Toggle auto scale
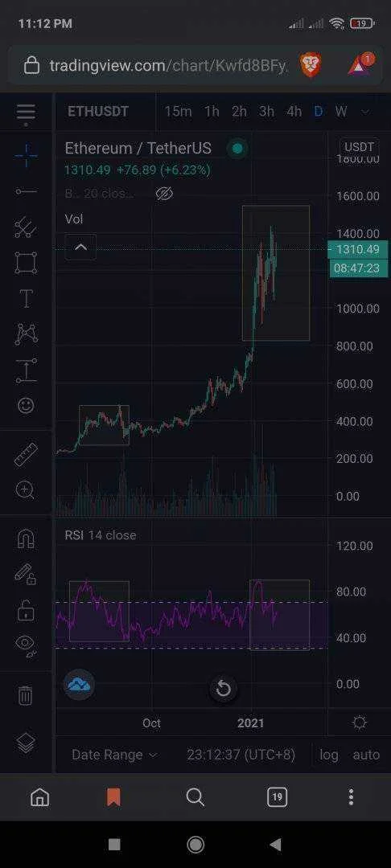 366,755
